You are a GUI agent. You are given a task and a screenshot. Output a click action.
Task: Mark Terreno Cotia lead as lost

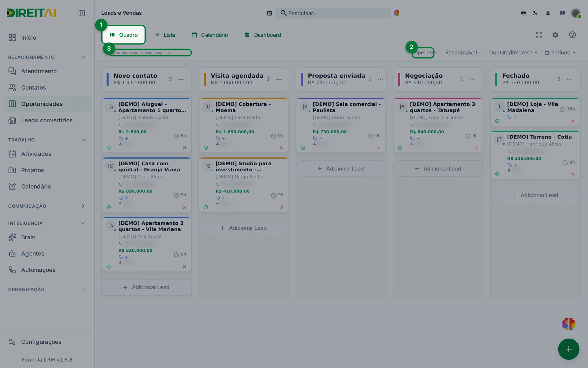pos(573,174)
